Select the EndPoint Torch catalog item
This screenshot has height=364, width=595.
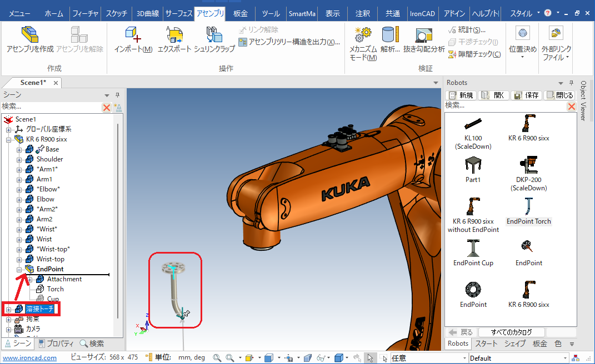[528, 210]
